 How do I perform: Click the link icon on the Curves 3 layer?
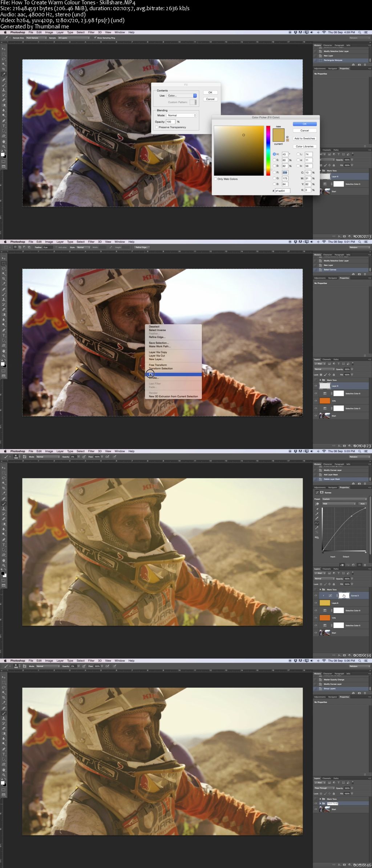click(x=337, y=595)
